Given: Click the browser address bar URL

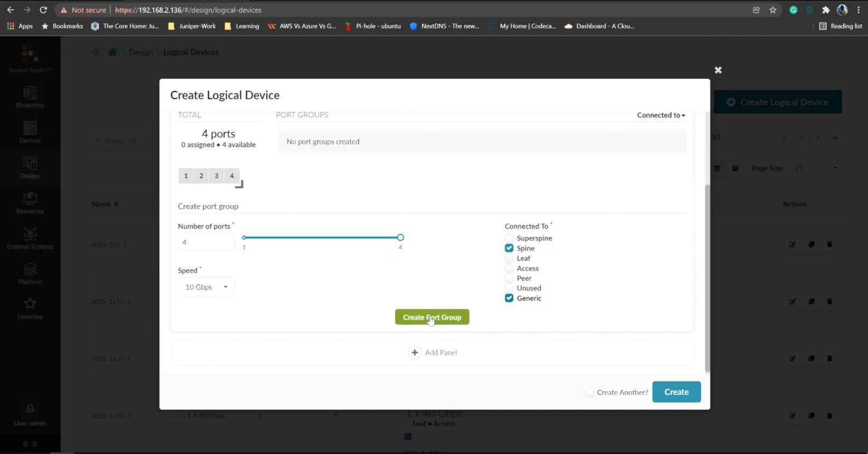Looking at the screenshot, I should click(188, 10).
